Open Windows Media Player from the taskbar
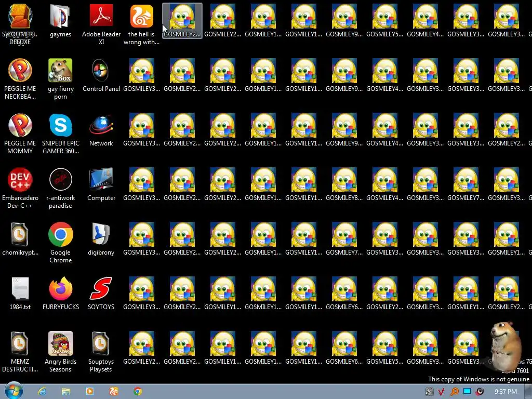The width and height of the screenshot is (532, 399). 90,392
